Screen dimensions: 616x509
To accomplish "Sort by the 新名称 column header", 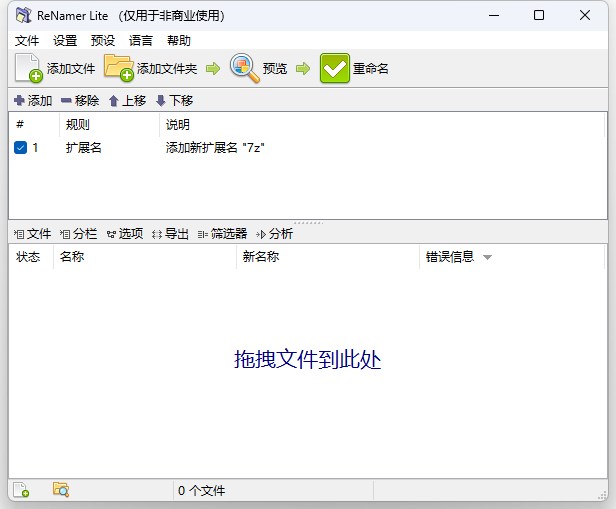I will click(328, 257).
